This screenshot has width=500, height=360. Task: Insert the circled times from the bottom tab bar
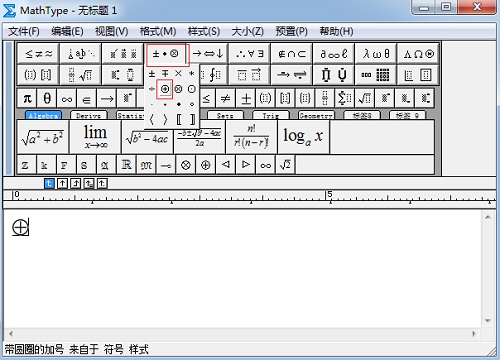click(186, 165)
